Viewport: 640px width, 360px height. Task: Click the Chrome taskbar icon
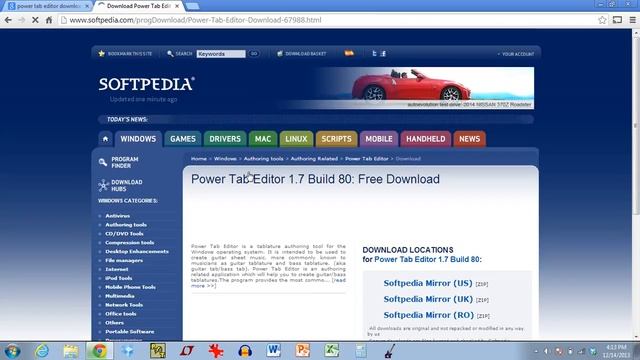tap(99, 351)
